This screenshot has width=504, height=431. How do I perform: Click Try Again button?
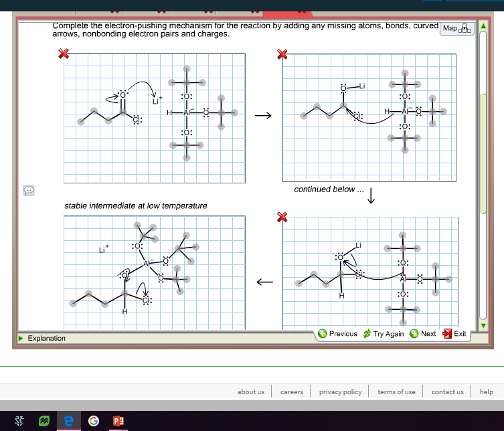coord(384,333)
